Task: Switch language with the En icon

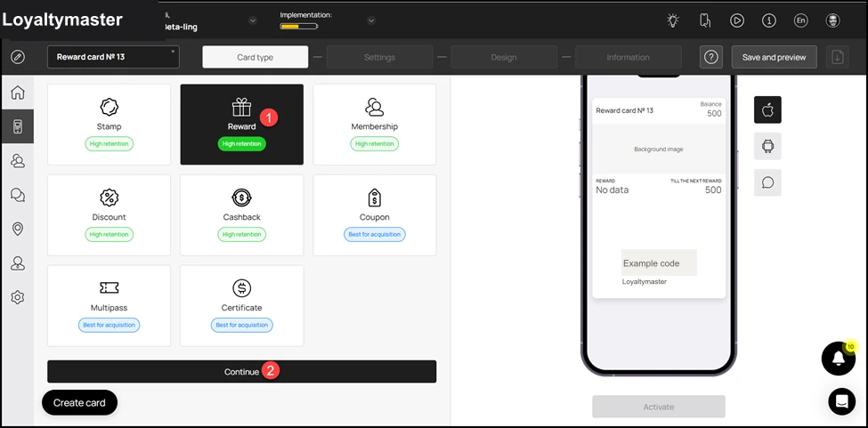Action: pyautogui.click(x=800, y=20)
